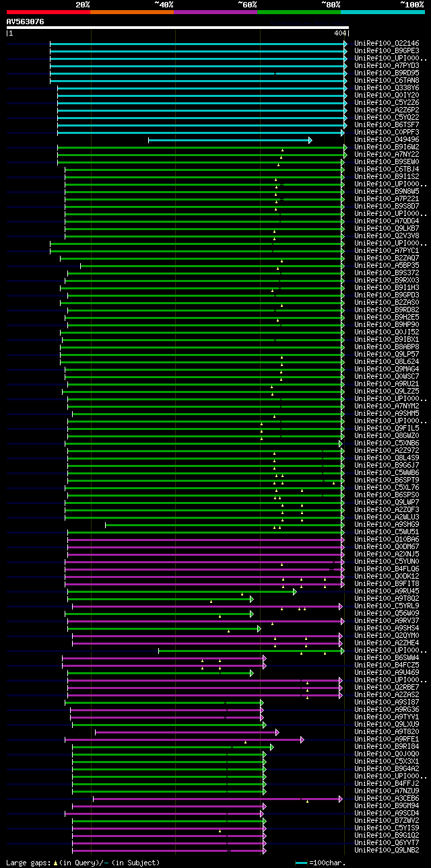Click the cyan ~100% identity legend bar
431x868 pixels.
click(x=383, y=12)
